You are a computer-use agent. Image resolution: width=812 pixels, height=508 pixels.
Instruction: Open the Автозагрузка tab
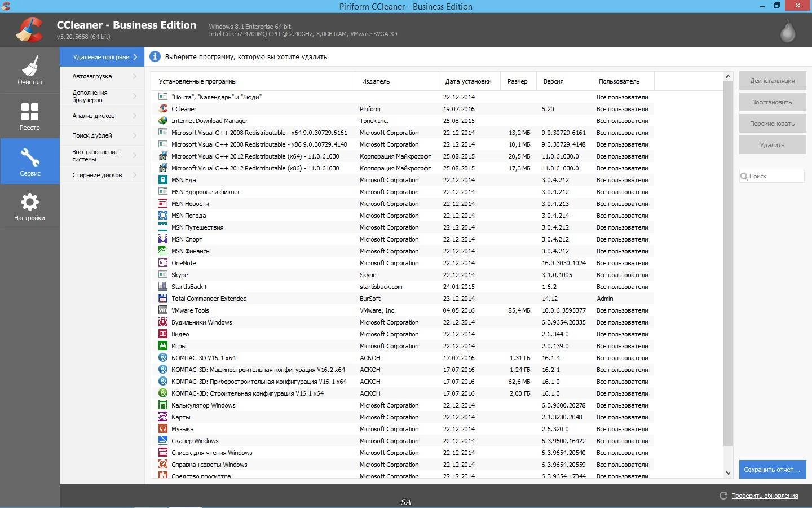tap(102, 76)
